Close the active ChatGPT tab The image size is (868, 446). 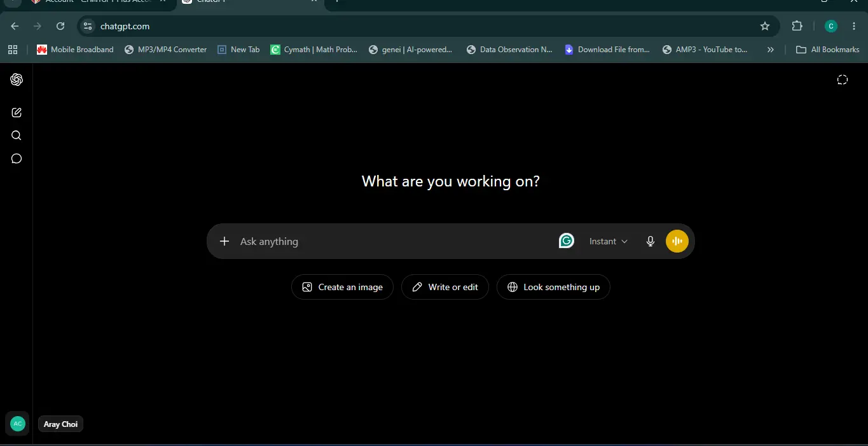(314, 2)
